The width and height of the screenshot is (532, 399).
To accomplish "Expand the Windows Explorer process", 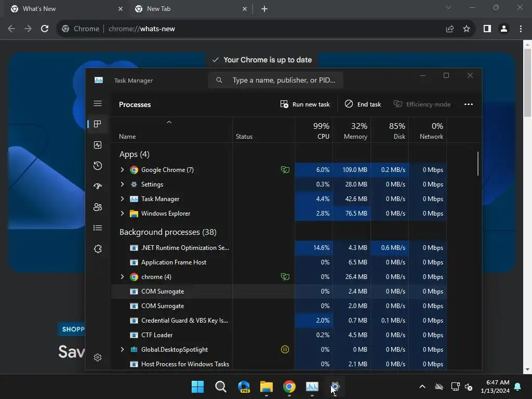I will coord(123,214).
